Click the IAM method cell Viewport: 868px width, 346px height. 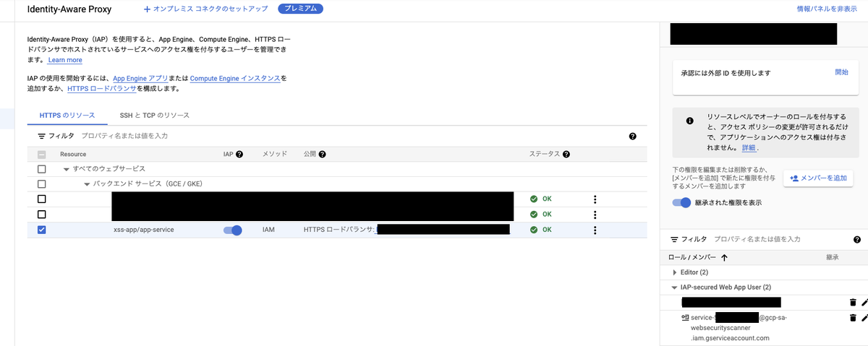pos(268,230)
